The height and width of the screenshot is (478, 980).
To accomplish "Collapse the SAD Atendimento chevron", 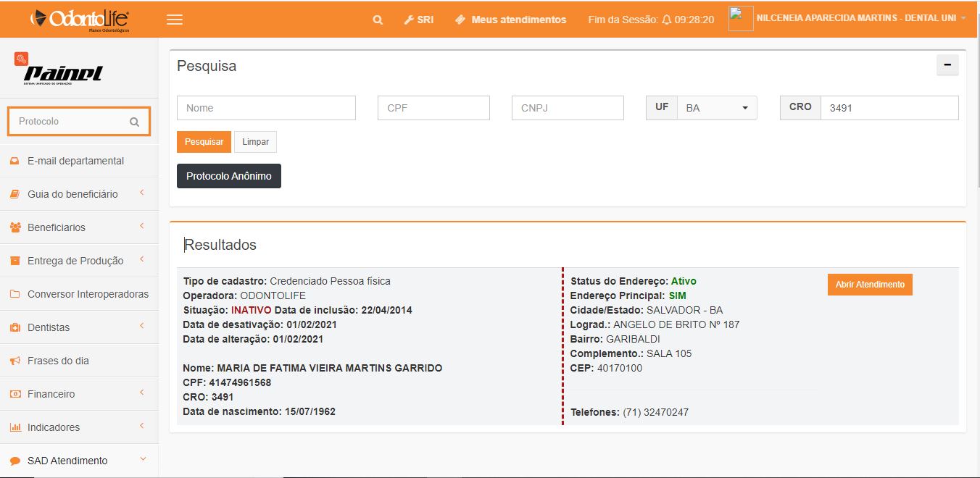I will [142, 459].
